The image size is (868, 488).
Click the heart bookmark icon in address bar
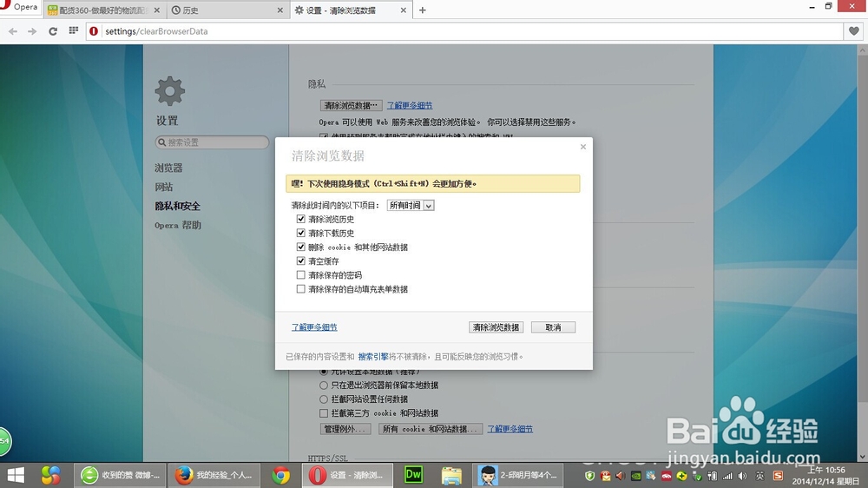tap(853, 31)
